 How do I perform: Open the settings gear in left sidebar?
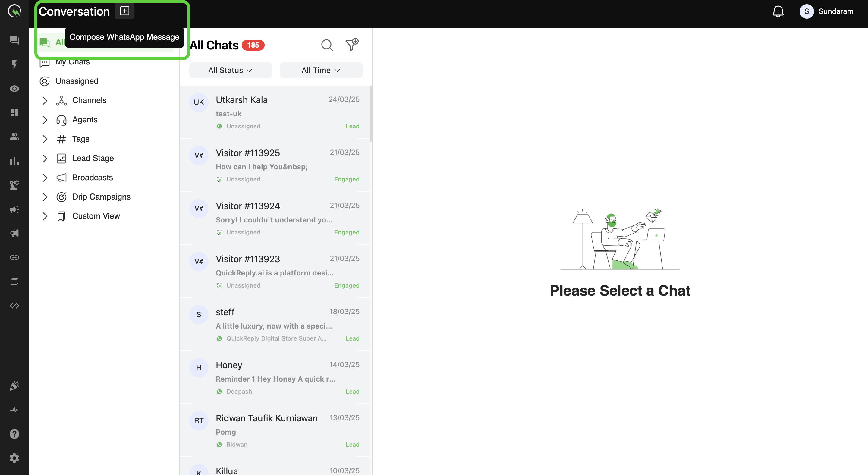(14, 458)
